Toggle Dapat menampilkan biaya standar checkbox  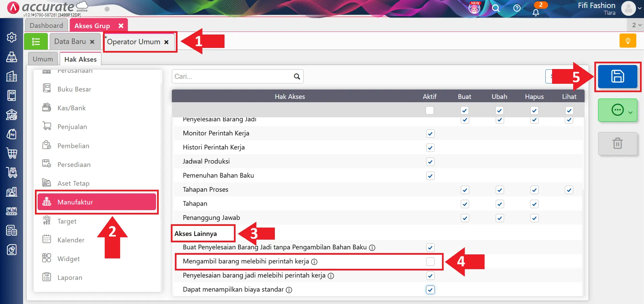430,290
